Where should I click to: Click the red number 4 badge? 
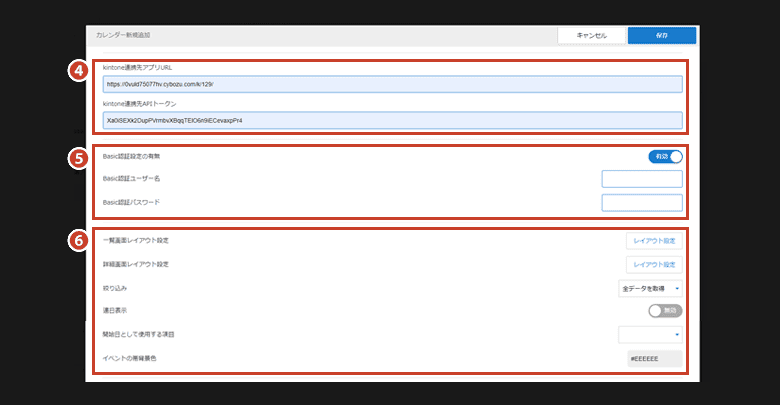point(81,70)
